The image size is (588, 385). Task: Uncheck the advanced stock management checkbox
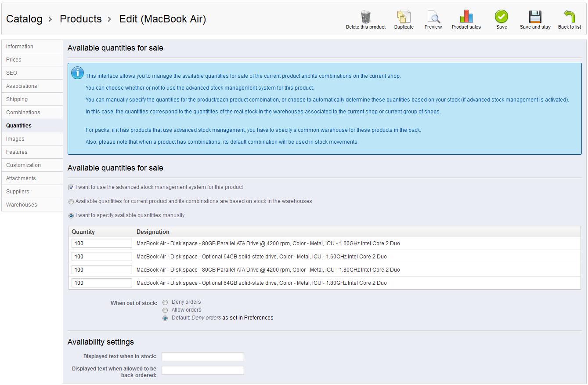[71, 187]
